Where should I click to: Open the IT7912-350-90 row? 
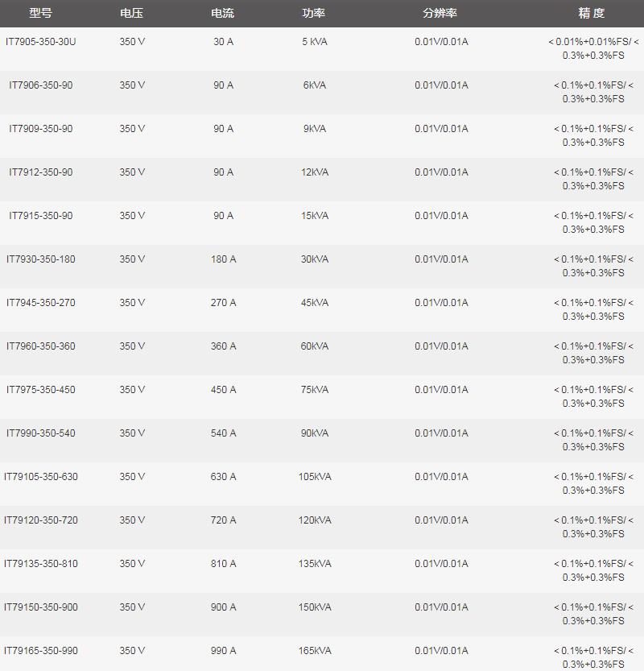[41, 172]
